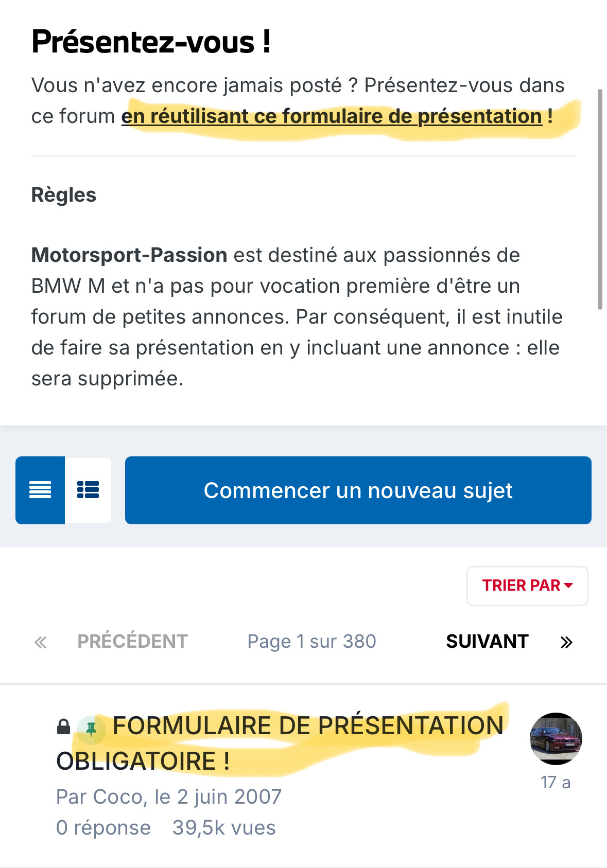Image resolution: width=607 pixels, height=868 pixels.
Task: Select SUIVANT pagination link
Action: 487,641
